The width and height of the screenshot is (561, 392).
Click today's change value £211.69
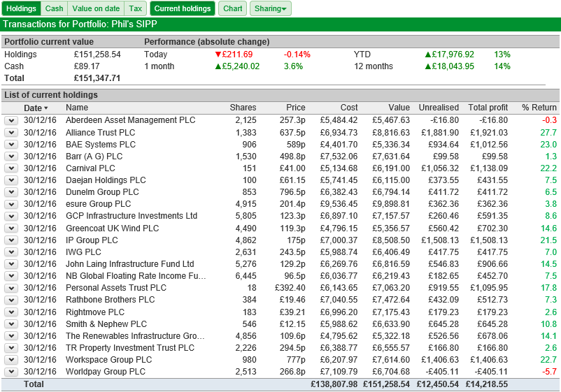click(x=234, y=55)
